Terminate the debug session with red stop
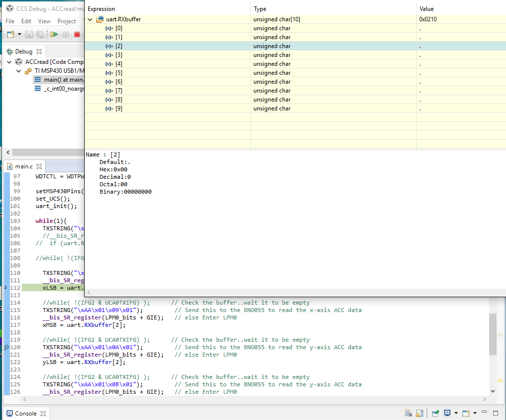 (77, 35)
